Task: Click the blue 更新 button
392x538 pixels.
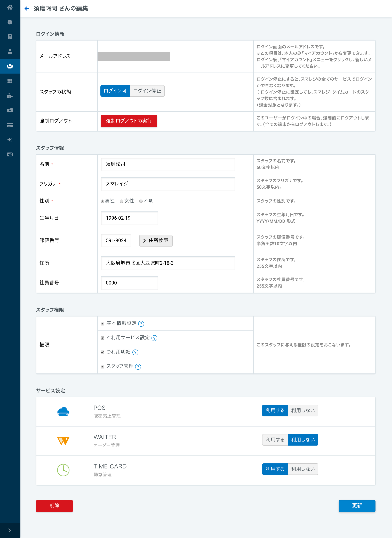Action: 357,506
